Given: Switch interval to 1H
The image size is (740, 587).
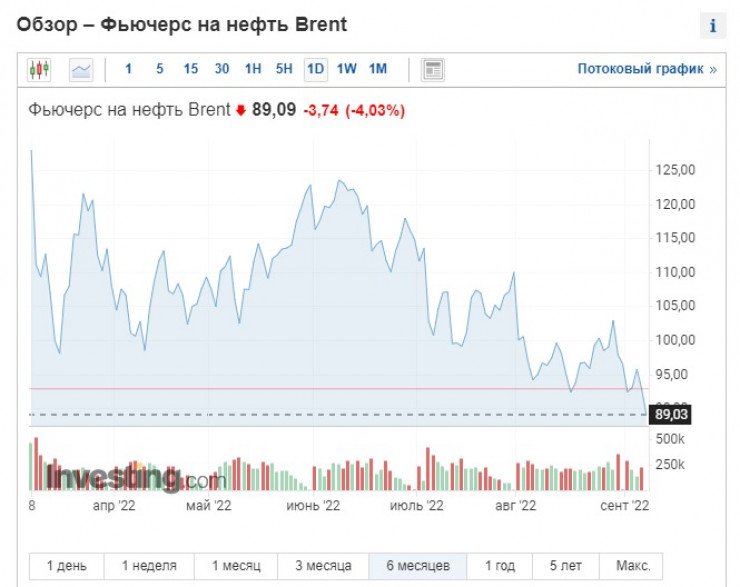Looking at the screenshot, I should click(x=253, y=70).
